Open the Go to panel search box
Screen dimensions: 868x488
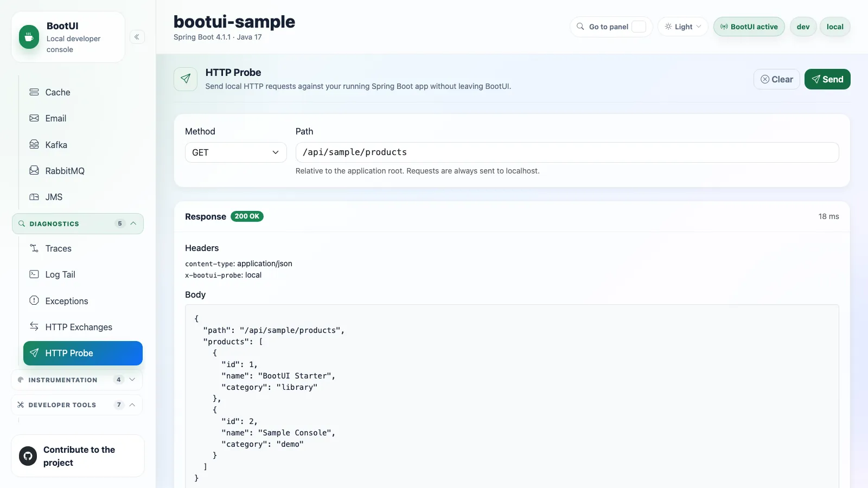(x=611, y=27)
